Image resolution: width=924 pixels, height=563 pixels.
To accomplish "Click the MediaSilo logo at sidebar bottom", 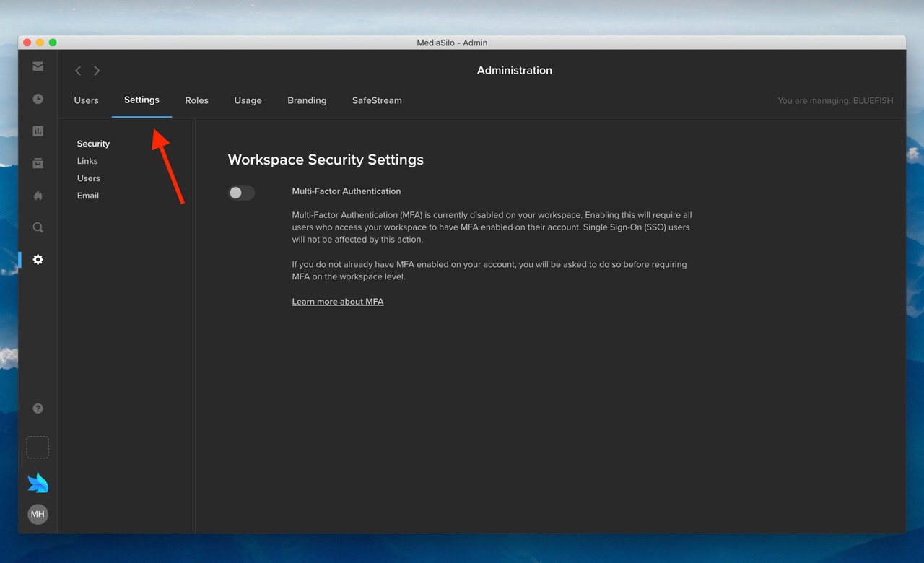I will pyautogui.click(x=38, y=481).
